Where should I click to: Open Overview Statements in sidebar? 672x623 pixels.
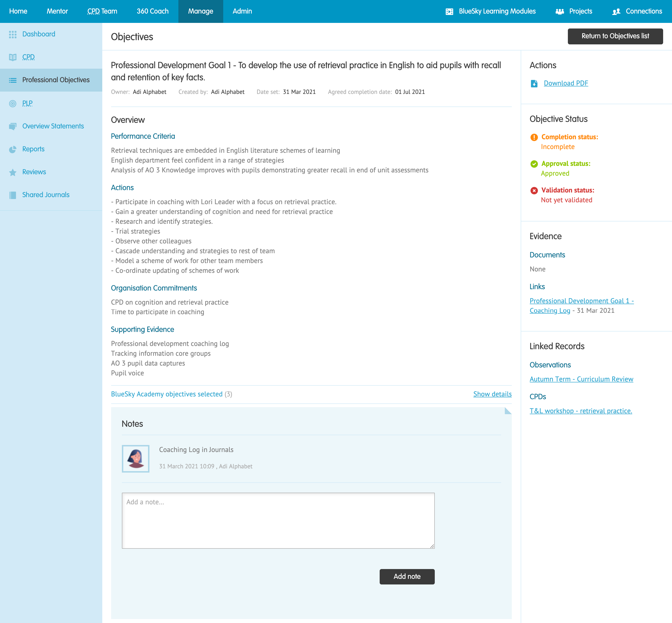click(53, 126)
